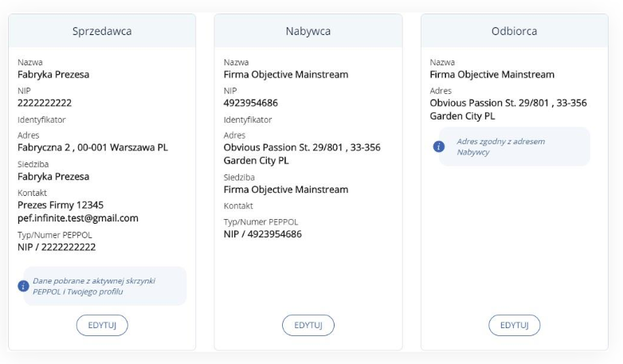Edit the Sprzedawca seller details
The image size is (623, 364).
(x=102, y=325)
